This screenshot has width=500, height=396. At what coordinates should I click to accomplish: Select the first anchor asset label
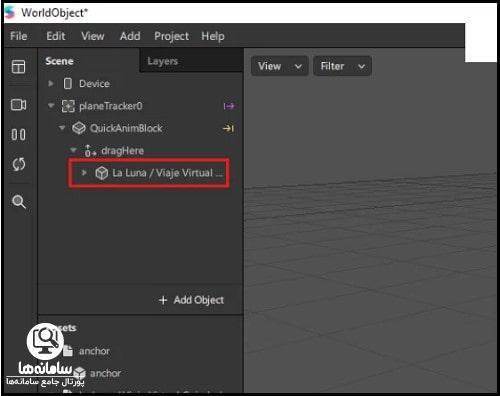[x=94, y=351]
